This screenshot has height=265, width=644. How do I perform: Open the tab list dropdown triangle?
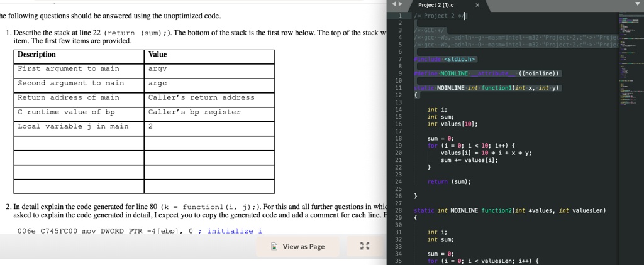point(638,4)
